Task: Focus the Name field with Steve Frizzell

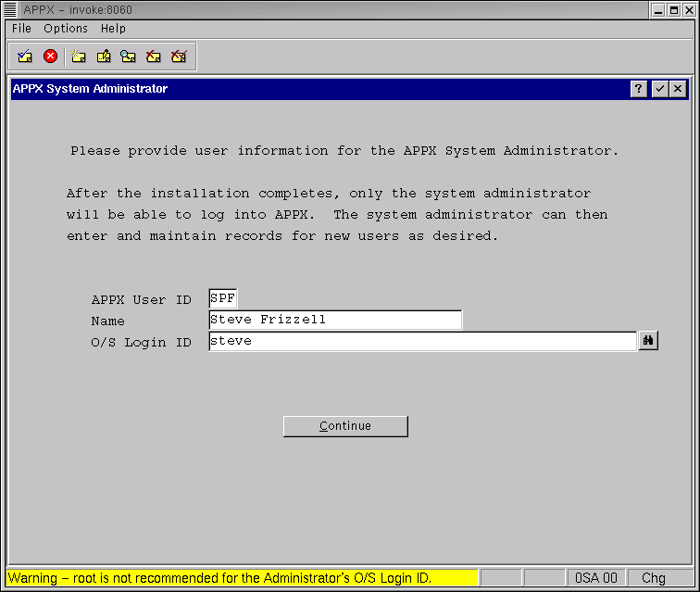Action: pos(335,320)
